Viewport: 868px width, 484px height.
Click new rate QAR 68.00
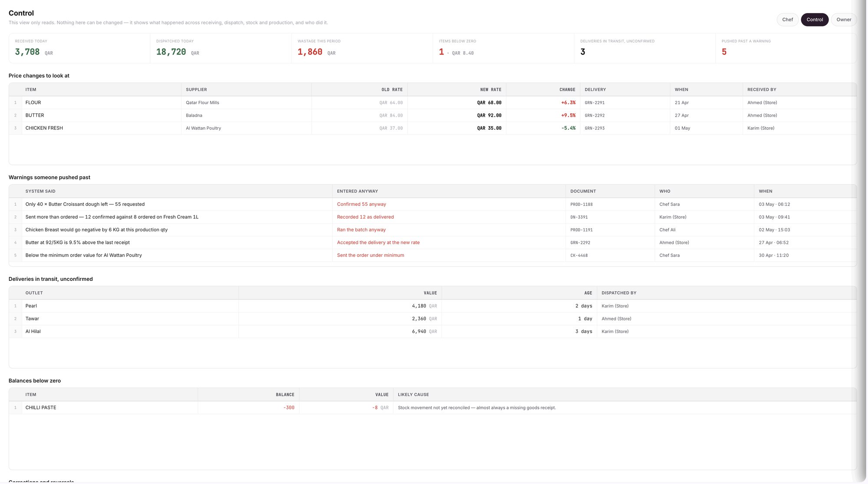point(489,103)
